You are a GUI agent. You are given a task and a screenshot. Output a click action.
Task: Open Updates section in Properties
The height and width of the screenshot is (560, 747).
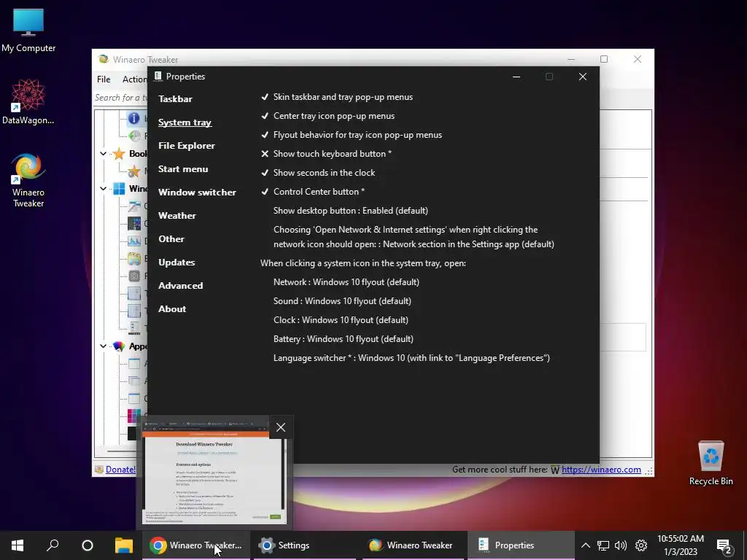pyautogui.click(x=177, y=262)
